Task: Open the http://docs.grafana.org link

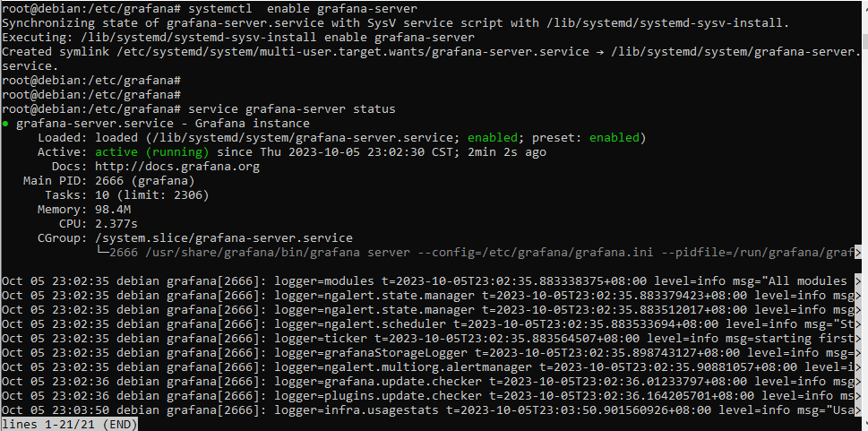Action: 177,167
